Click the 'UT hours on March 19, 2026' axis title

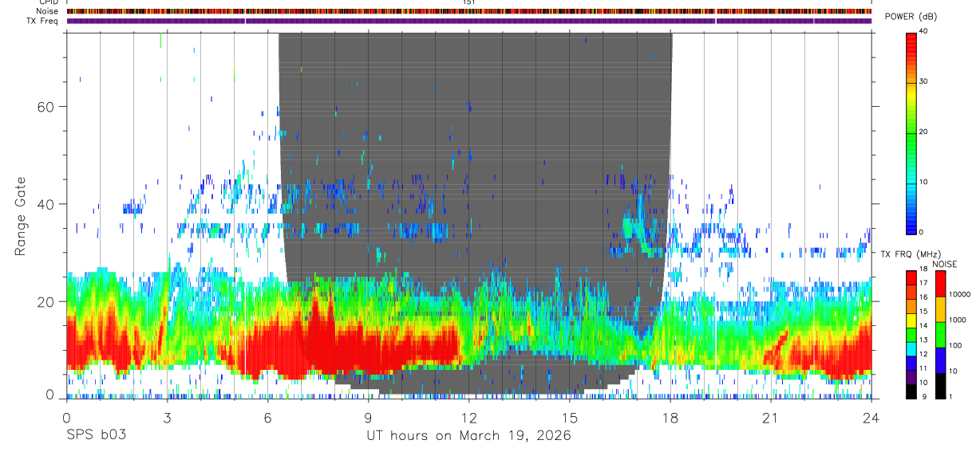[468, 436]
